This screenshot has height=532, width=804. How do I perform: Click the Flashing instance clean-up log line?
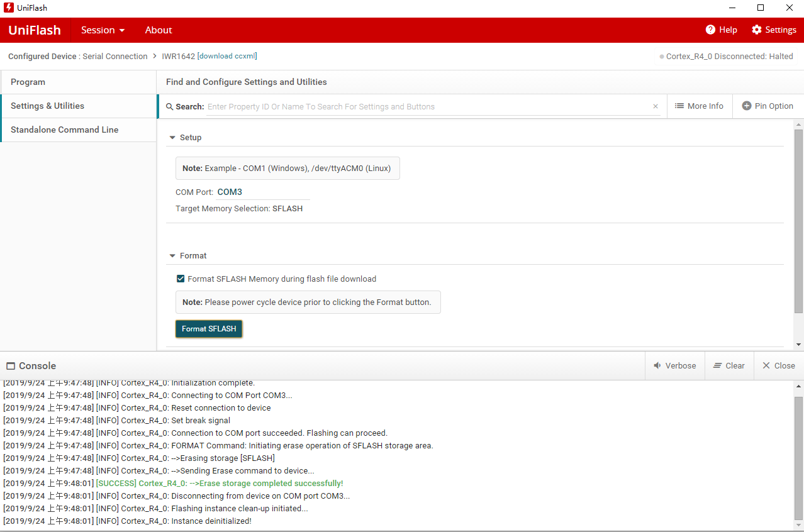[x=155, y=509]
